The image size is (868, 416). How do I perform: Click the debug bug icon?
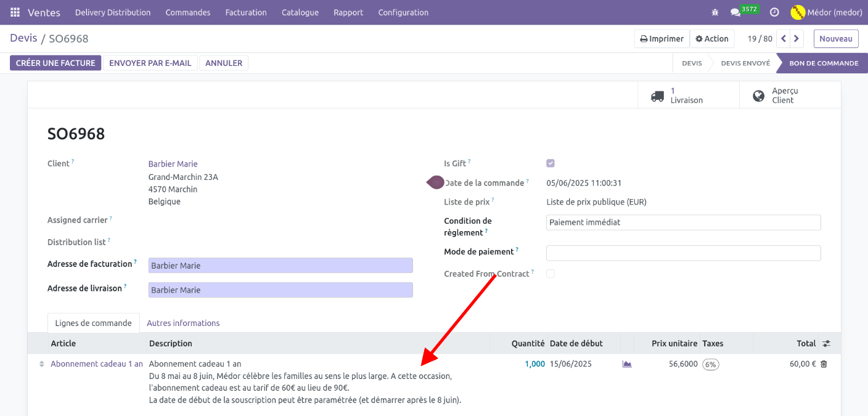tap(715, 12)
